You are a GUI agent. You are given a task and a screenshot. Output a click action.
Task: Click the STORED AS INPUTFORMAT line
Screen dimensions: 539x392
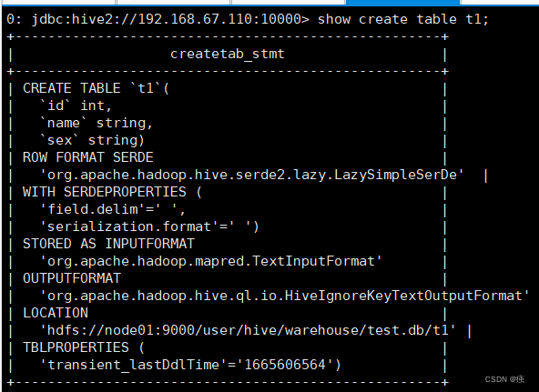(108, 244)
